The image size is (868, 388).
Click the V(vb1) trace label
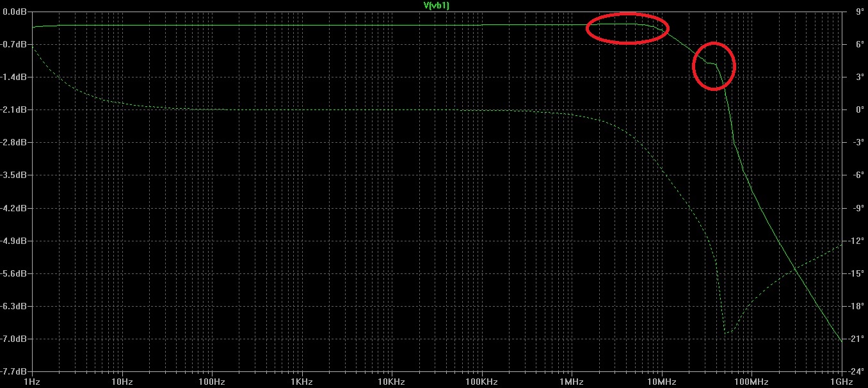(437, 5)
